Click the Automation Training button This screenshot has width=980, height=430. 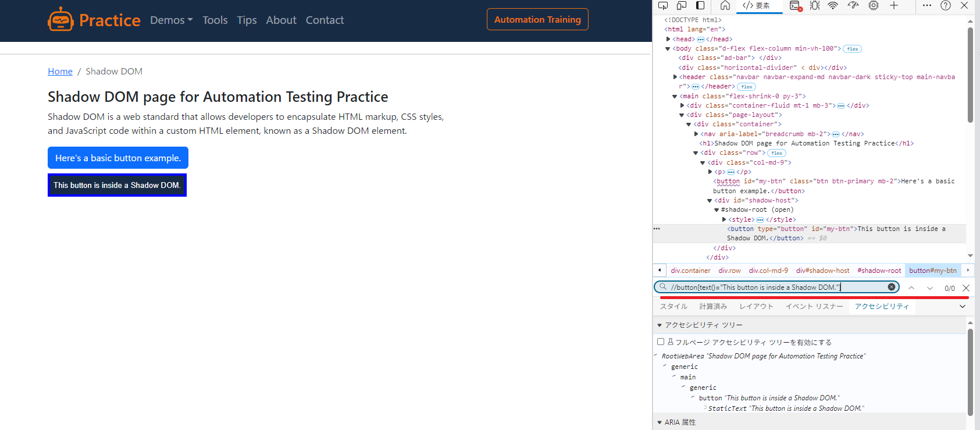tap(537, 19)
